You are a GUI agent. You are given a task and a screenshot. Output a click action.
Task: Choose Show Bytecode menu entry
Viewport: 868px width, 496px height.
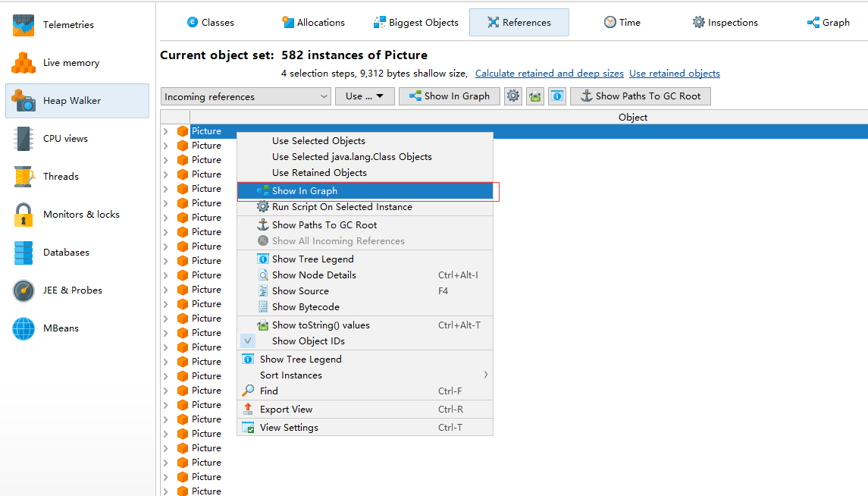pyautogui.click(x=365, y=307)
